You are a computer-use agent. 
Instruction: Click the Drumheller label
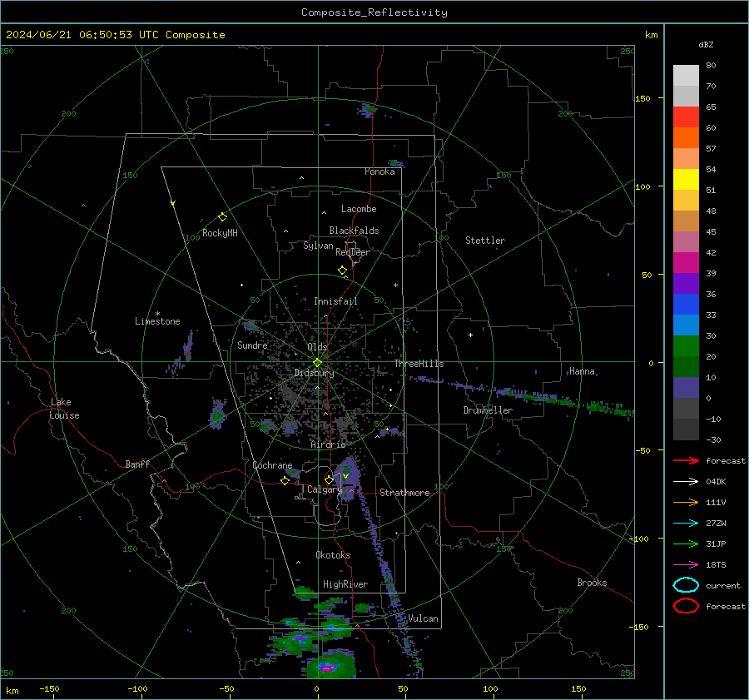488,410
